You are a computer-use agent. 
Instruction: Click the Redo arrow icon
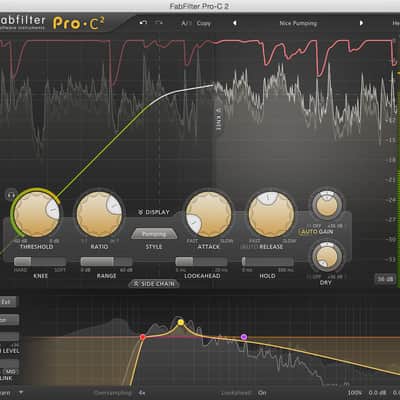tap(159, 23)
